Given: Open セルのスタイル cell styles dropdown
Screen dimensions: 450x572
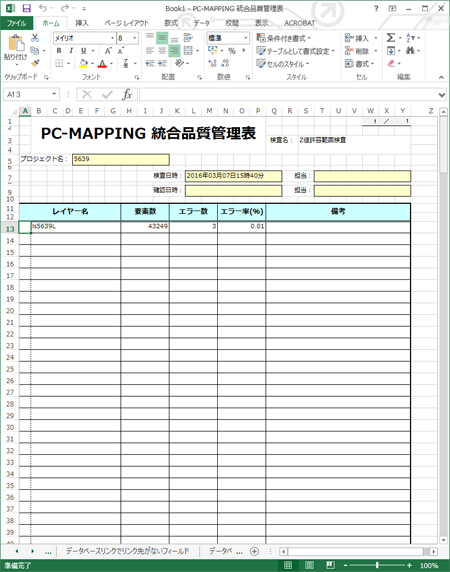Looking at the screenshot, I should point(283,64).
